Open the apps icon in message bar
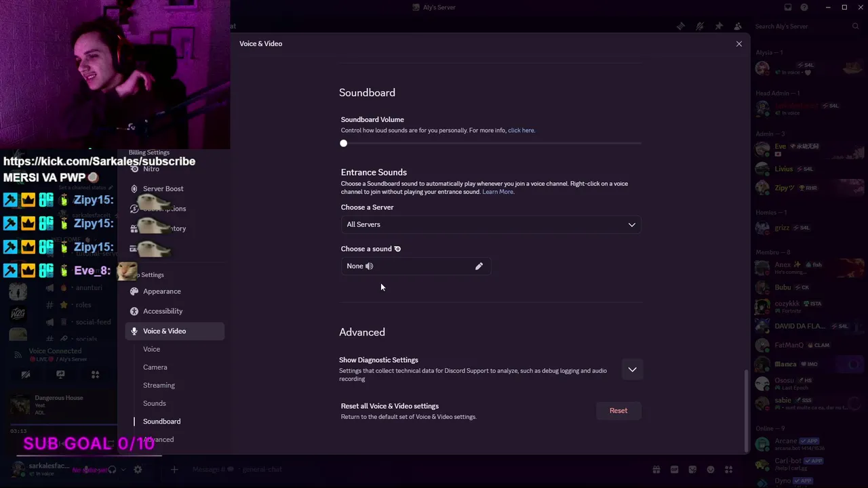This screenshot has width=868, height=488. pyautogui.click(x=729, y=469)
